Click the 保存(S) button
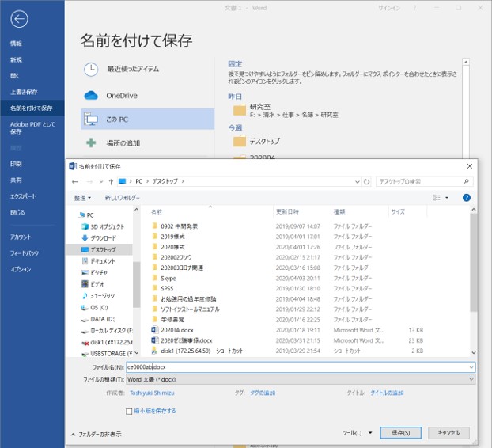 [401, 433]
